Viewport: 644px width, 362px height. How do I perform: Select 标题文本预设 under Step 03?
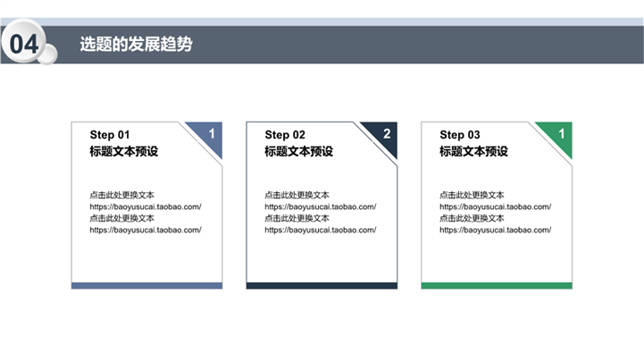(473, 152)
